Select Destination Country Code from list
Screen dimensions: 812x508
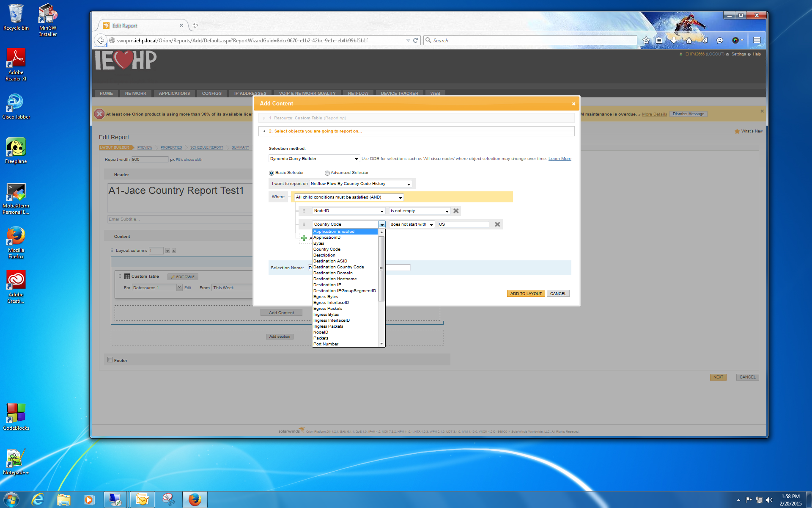338,267
